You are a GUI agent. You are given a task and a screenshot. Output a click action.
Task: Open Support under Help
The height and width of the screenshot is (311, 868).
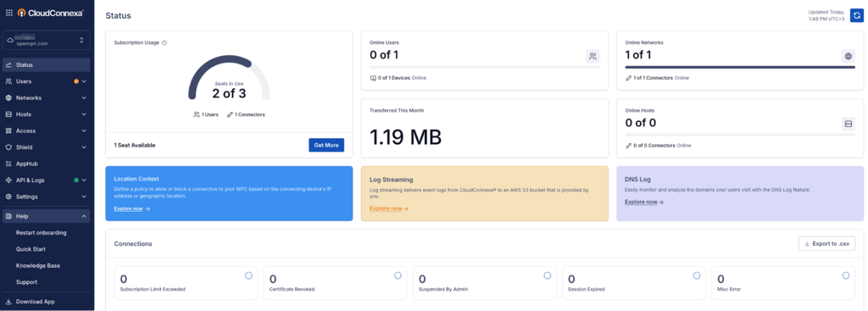point(26,282)
